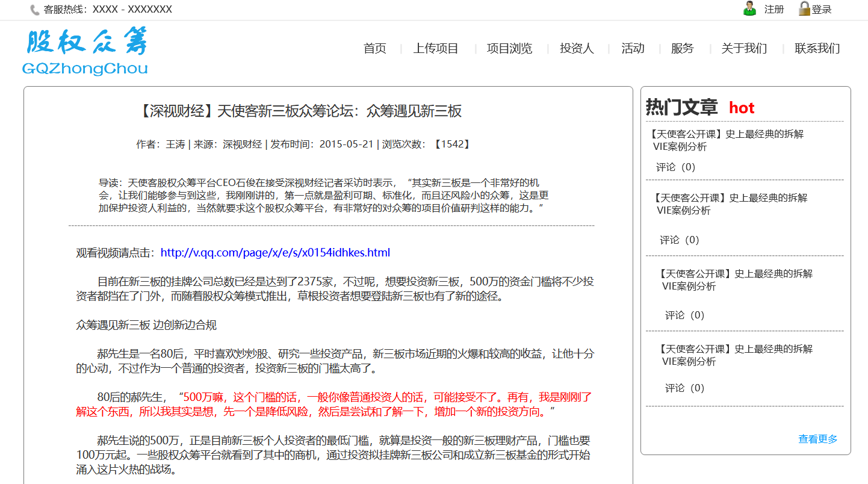Click the subheading 众筹遇见新三板 边创新边合规
This screenshot has width=868, height=484.
pos(146,326)
